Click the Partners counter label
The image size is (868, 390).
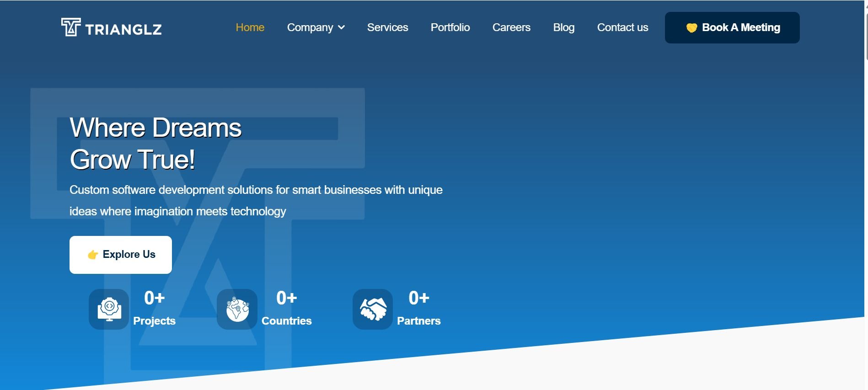[x=418, y=321]
